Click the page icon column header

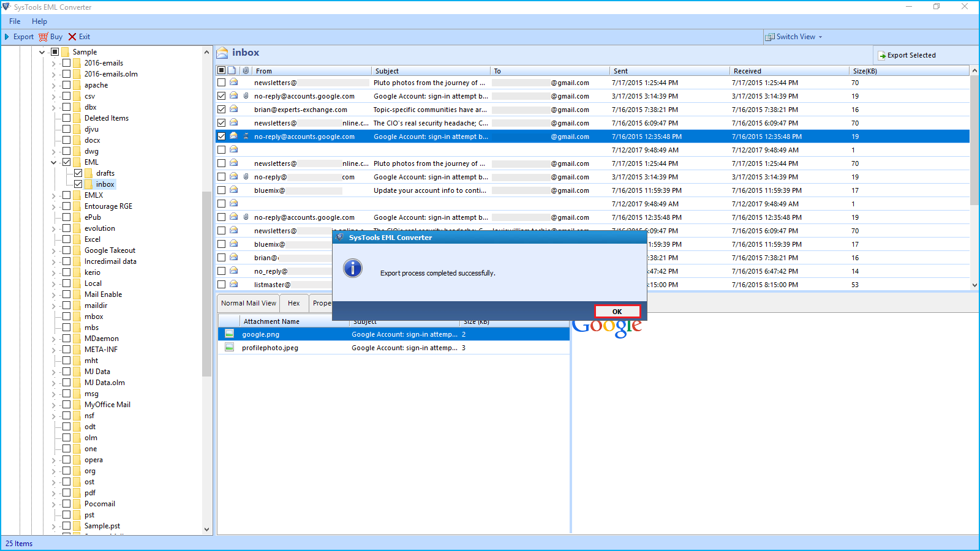pyautogui.click(x=232, y=70)
